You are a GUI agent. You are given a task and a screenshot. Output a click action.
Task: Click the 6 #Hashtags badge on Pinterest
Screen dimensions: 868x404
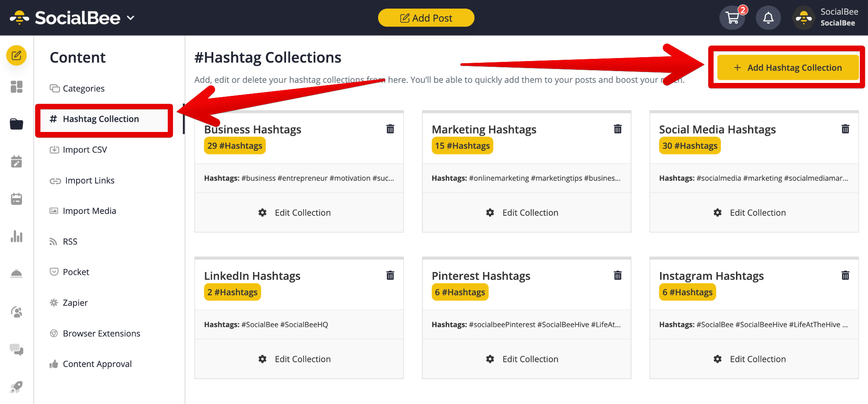pos(460,292)
